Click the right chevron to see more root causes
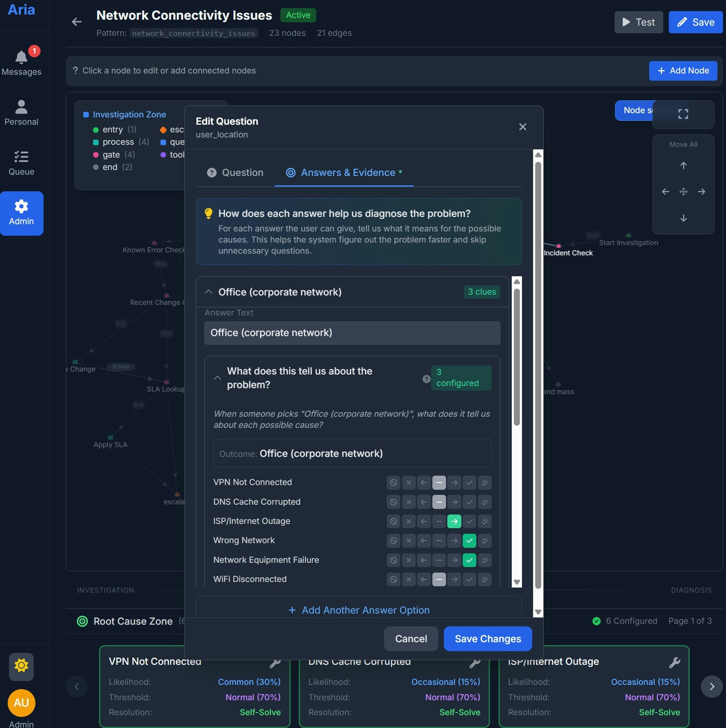Image resolution: width=726 pixels, height=728 pixels. (x=711, y=687)
